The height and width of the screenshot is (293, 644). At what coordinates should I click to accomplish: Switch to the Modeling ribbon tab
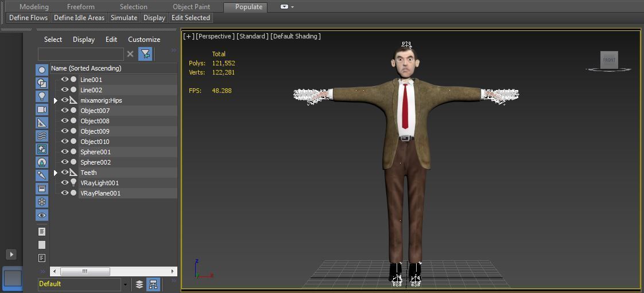click(34, 7)
